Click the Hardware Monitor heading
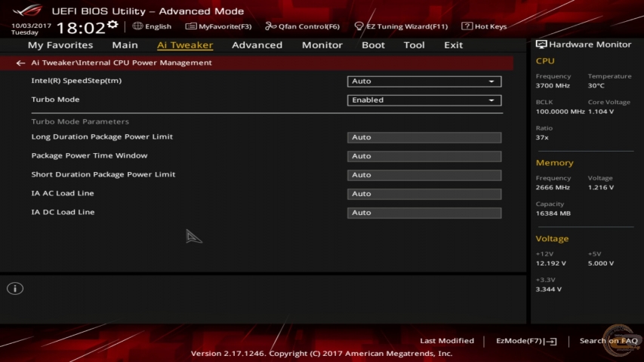The width and height of the screenshot is (644, 362). point(590,44)
